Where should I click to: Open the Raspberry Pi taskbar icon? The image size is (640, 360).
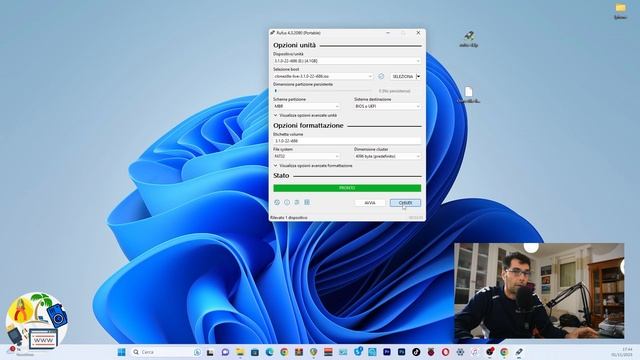(431, 352)
